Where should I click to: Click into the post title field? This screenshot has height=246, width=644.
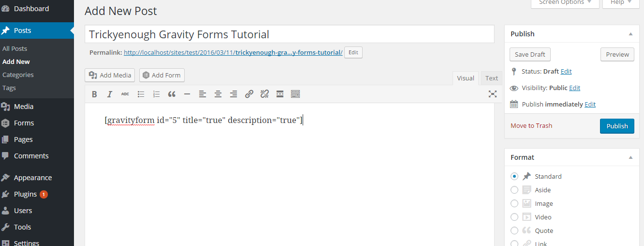pyautogui.click(x=290, y=34)
